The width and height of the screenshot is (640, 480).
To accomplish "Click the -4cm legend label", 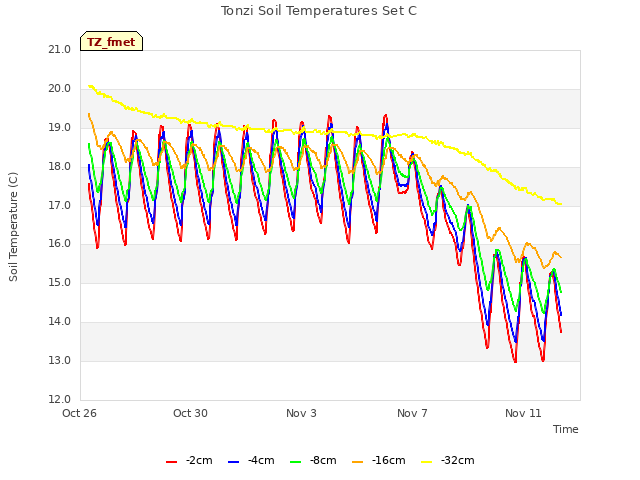I will [261, 460].
